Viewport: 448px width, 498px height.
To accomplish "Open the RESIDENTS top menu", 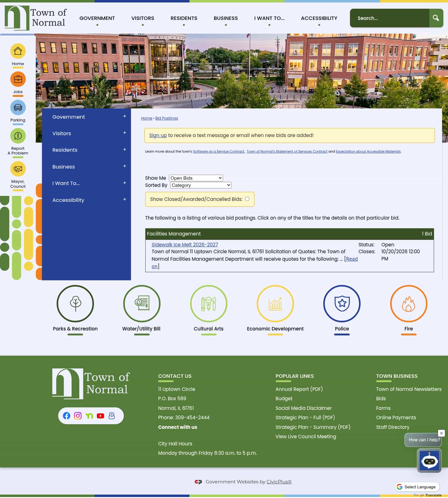I will tap(184, 18).
